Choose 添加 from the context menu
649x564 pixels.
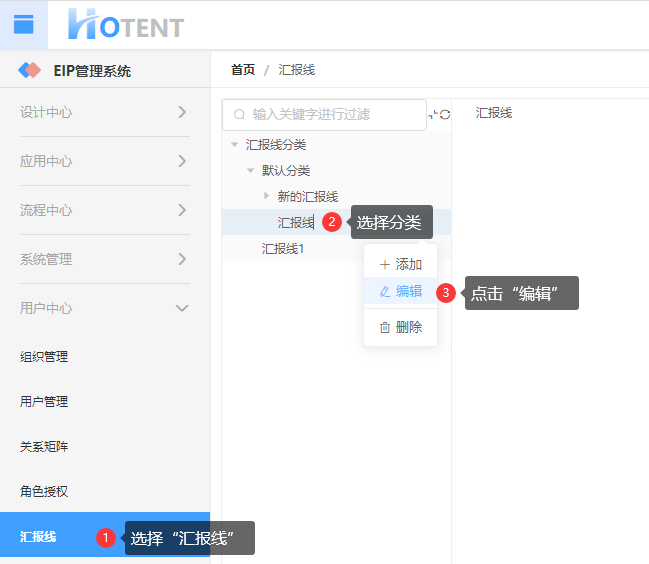pyautogui.click(x=401, y=265)
